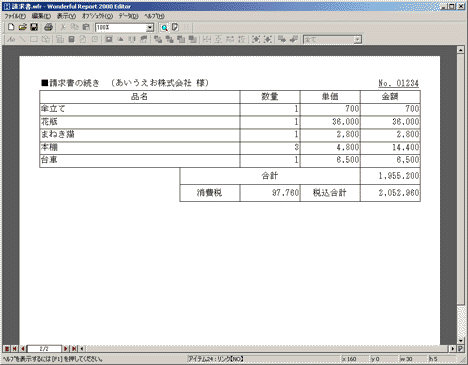Click the red stop icon at the bottom left
This screenshot has width=468, height=365.
tap(7, 349)
